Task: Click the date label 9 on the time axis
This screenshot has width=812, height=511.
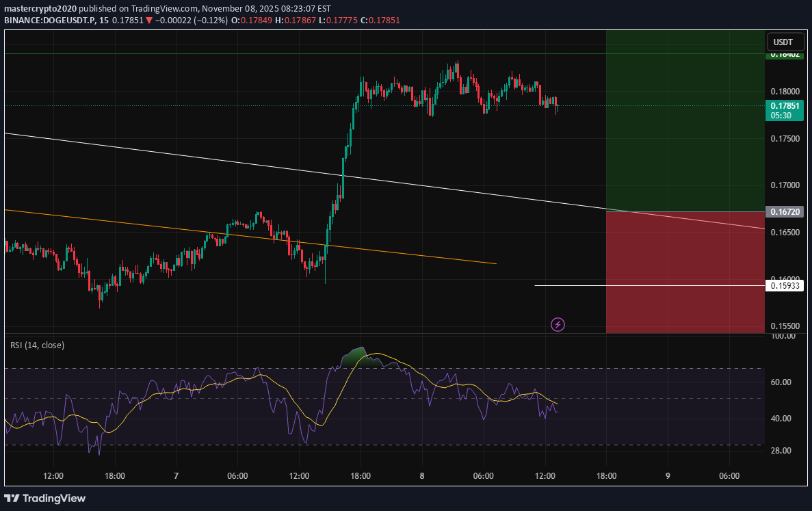Action: [x=668, y=476]
